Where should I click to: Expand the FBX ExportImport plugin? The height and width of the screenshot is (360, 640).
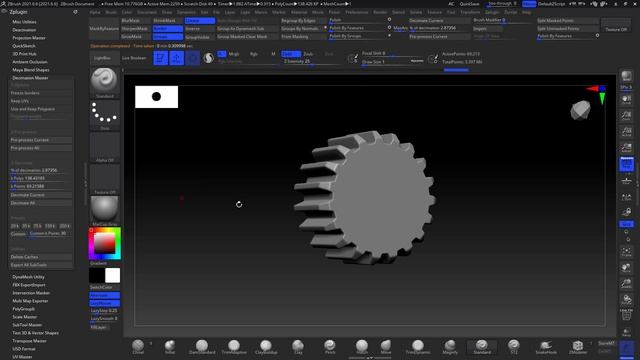pyautogui.click(x=29, y=285)
